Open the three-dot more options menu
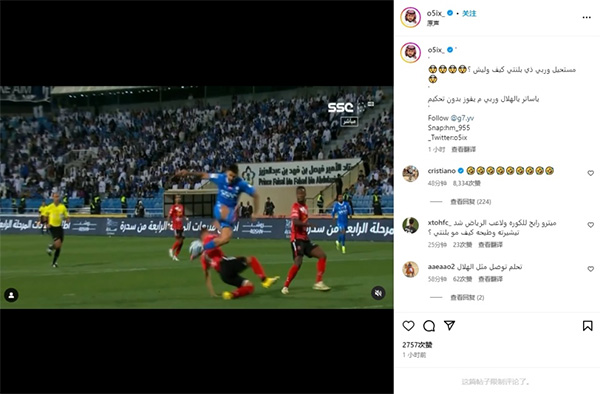Image resolution: width=600 pixels, height=394 pixels. [x=586, y=18]
